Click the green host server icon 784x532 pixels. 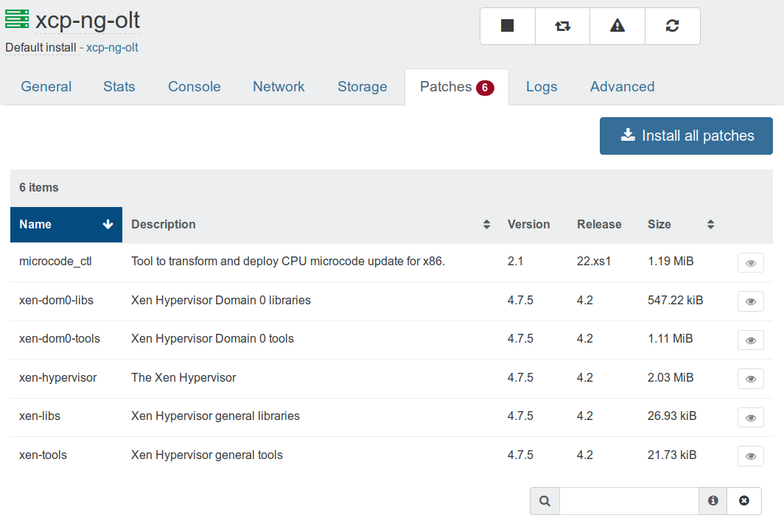[x=17, y=19]
